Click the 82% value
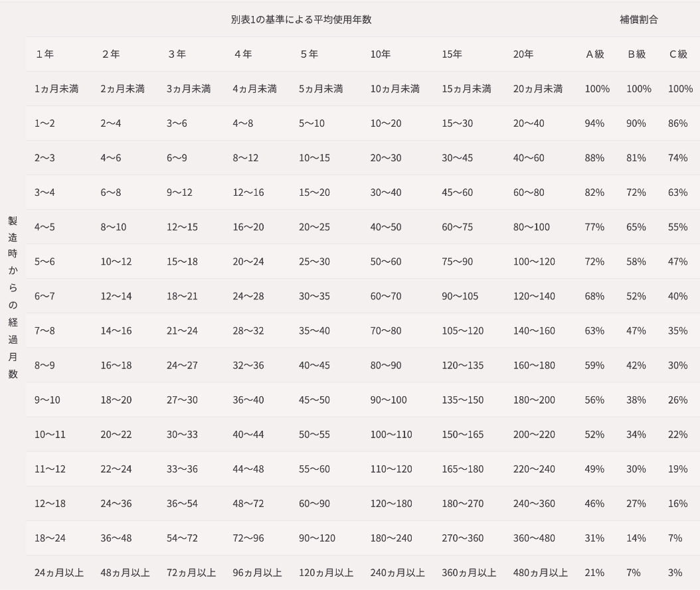 (x=594, y=192)
